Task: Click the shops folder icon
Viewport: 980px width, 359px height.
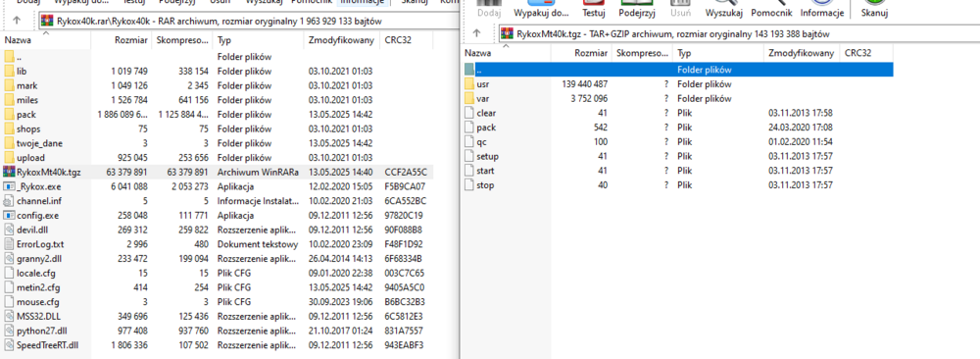Action: pos(9,128)
